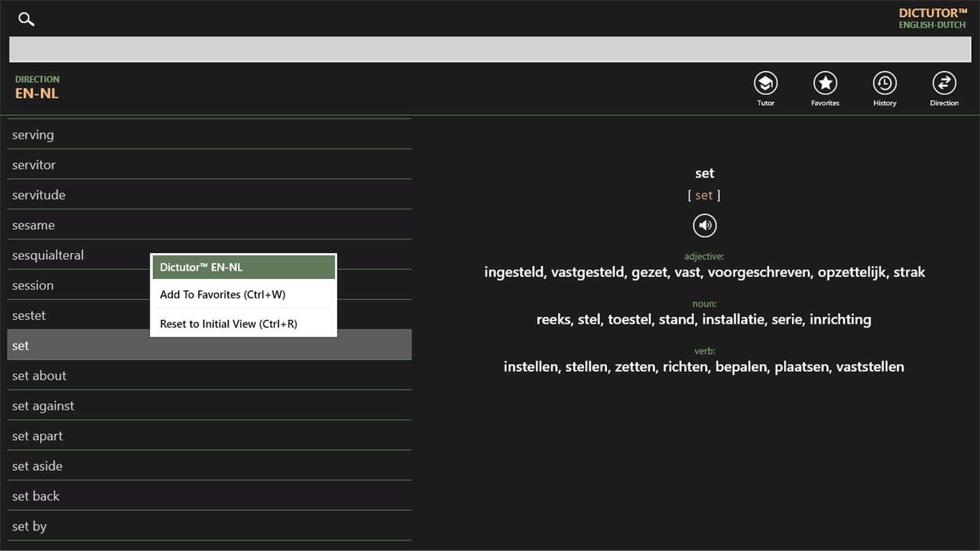Select the entry set back
This screenshot has height=551, width=980.
(x=210, y=496)
